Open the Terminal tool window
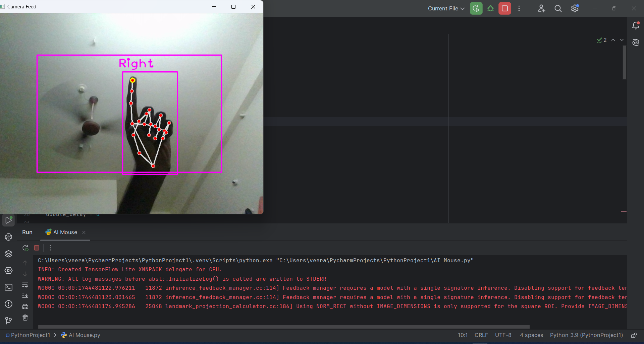This screenshot has width=644, height=344. (8, 287)
